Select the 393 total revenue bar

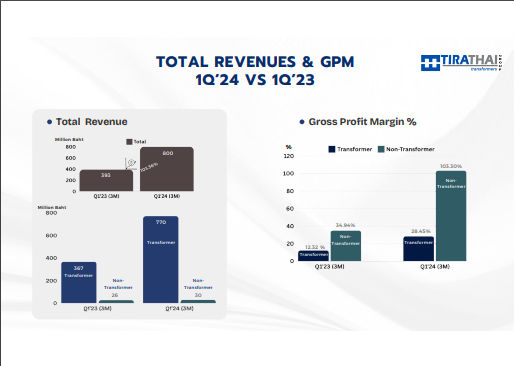pos(106,180)
